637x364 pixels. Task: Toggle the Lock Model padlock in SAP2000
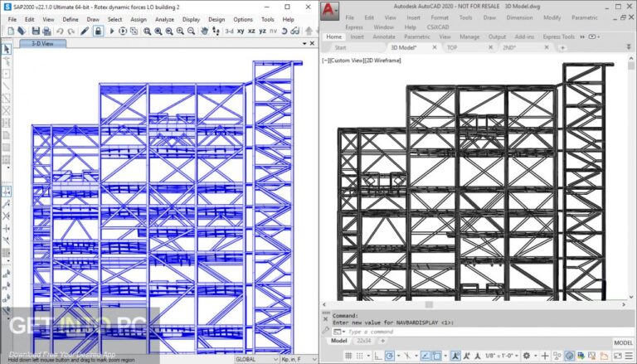[98, 31]
